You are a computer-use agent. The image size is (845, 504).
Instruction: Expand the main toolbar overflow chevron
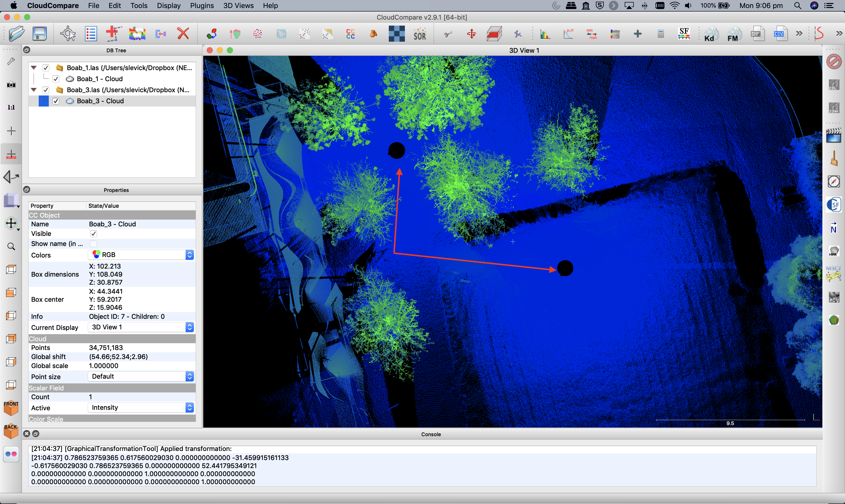[799, 34]
